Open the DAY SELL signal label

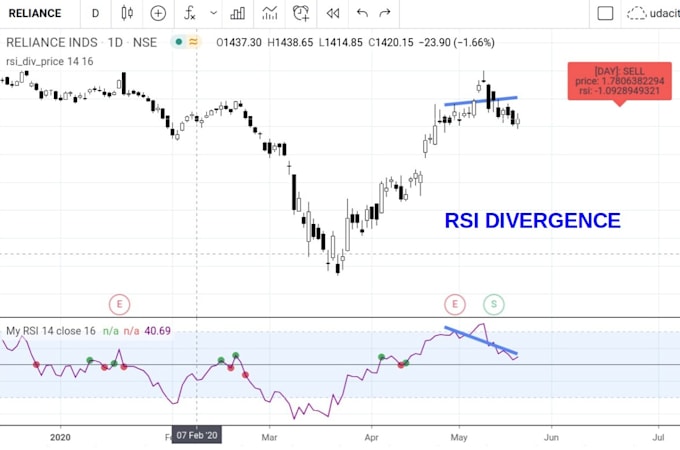620,81
